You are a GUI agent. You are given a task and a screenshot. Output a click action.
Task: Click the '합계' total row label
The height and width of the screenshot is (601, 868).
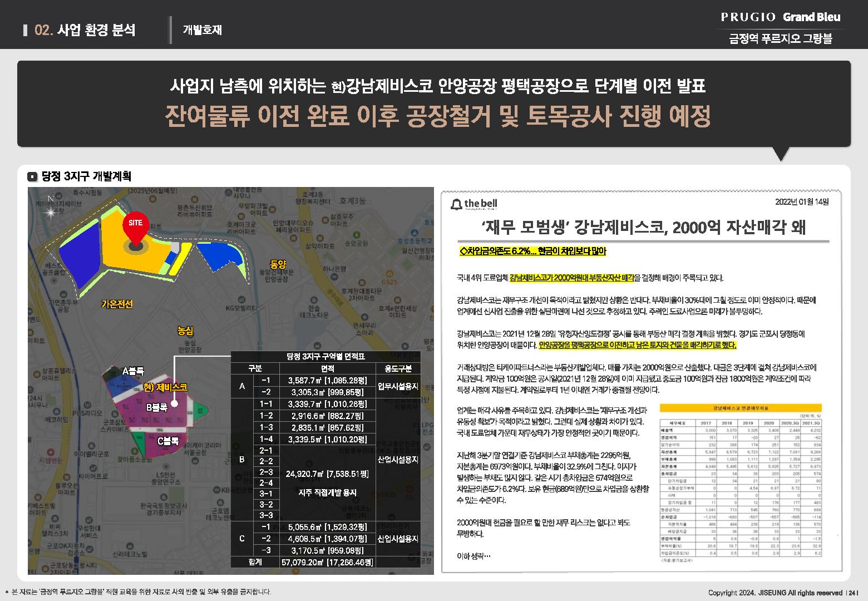click(255, 562)
